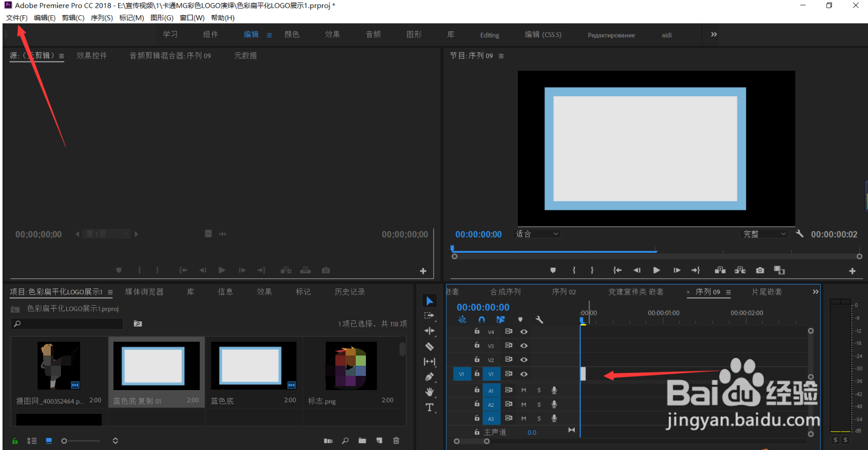Go to In point in program monitor
Image resolution: width=868 pixels, height=450 pixels.
pos(617,270)
